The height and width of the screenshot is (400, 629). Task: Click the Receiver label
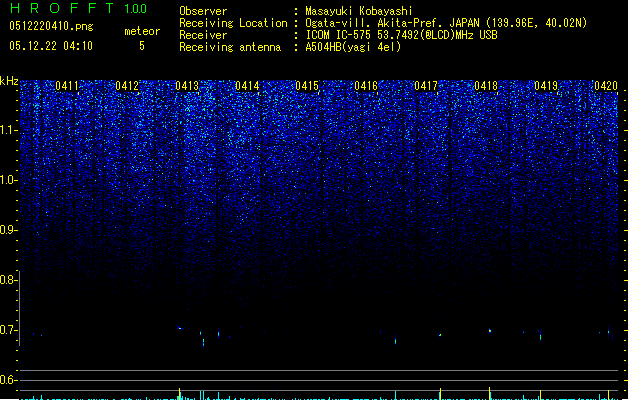(203, 35)
